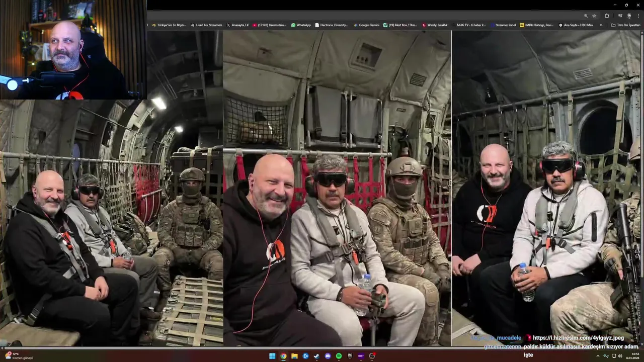Click the hizliresim.com link in chat overlay
This screenshot has height=362, width=644.
click(x=578, y=338)
